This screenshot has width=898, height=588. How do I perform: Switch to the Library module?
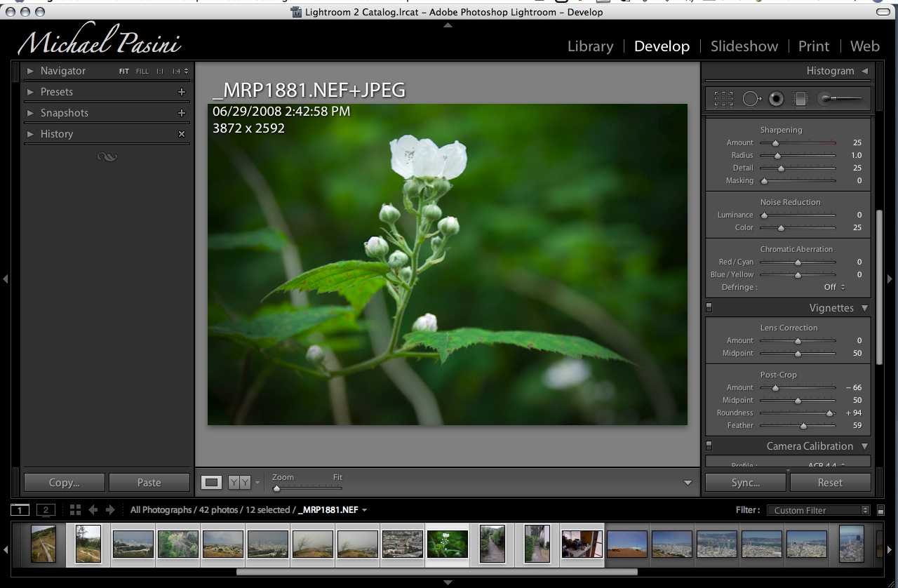[x=590, y=46]
